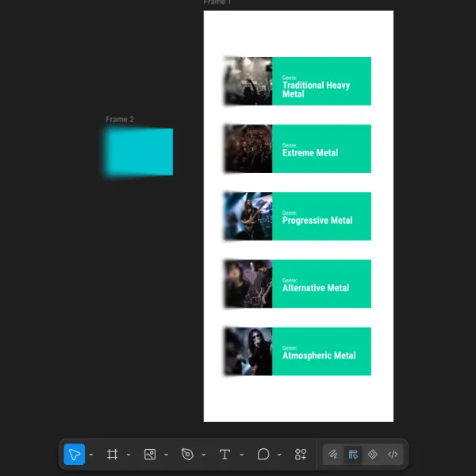The width and height of the screenshot is (476, 476).
Task: Select the cyan rectangle in Frame 2
Action: tap(139, 152)
